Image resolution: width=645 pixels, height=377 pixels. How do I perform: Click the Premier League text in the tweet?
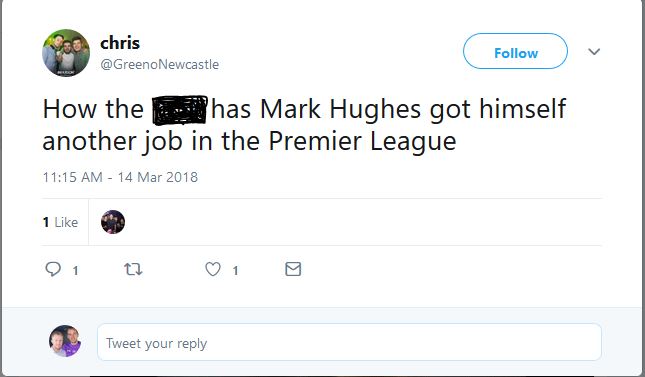pyautogui.click(x=362, y=141)
